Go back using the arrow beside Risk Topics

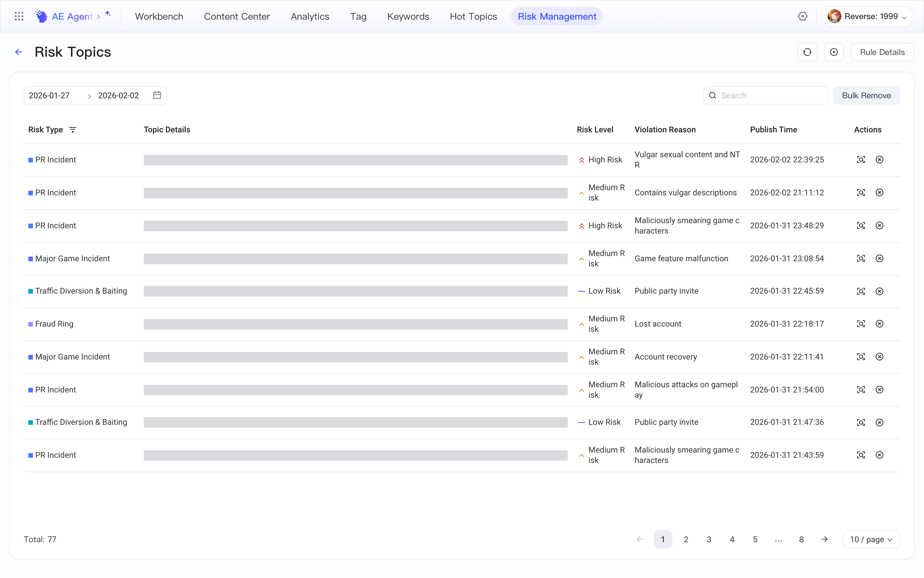point(18,52)
